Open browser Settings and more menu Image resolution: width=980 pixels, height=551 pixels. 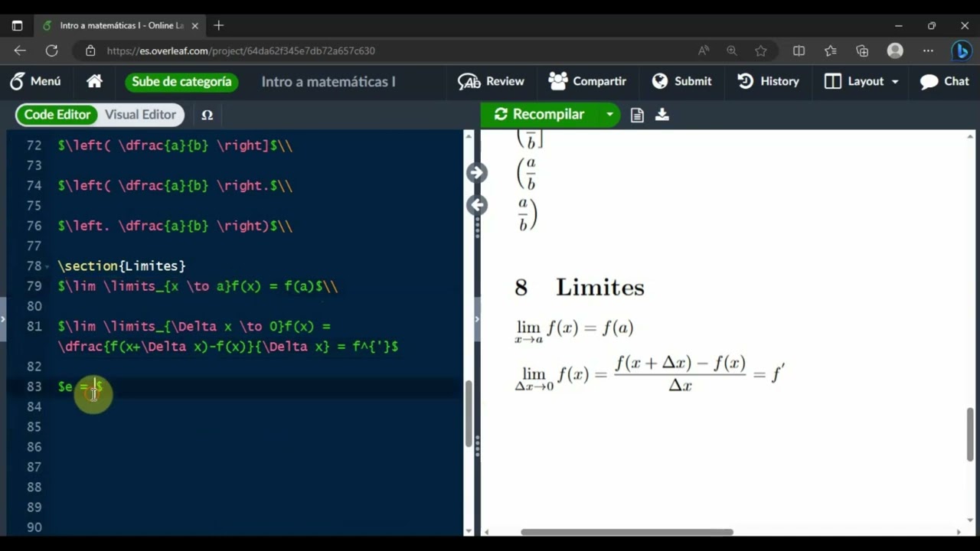[x=928, y=51]
